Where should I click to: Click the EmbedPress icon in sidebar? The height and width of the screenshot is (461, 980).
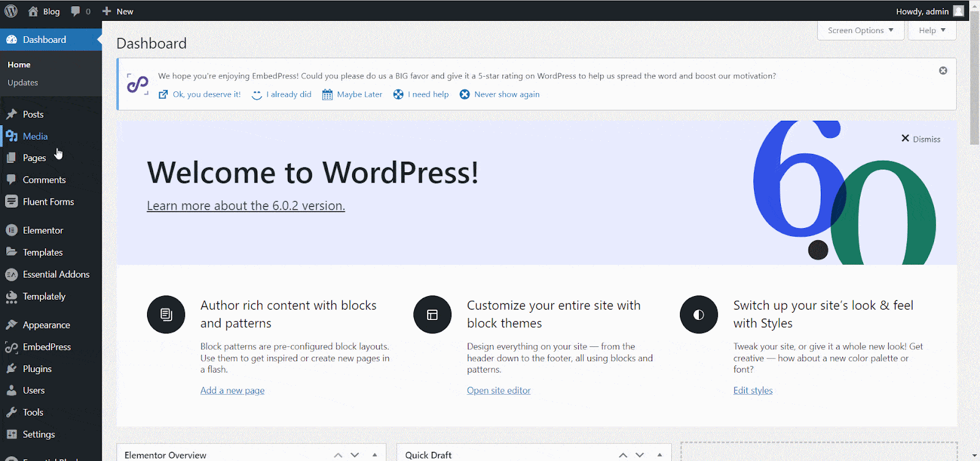[12, 347]
